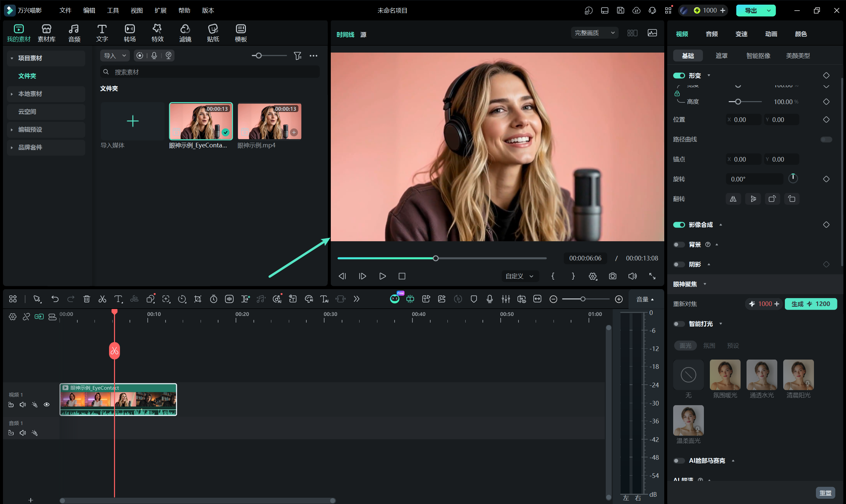This screenshot has width=846, height=504.
Task: Take a snapshot with the camera icon
Action: [613, 276]
